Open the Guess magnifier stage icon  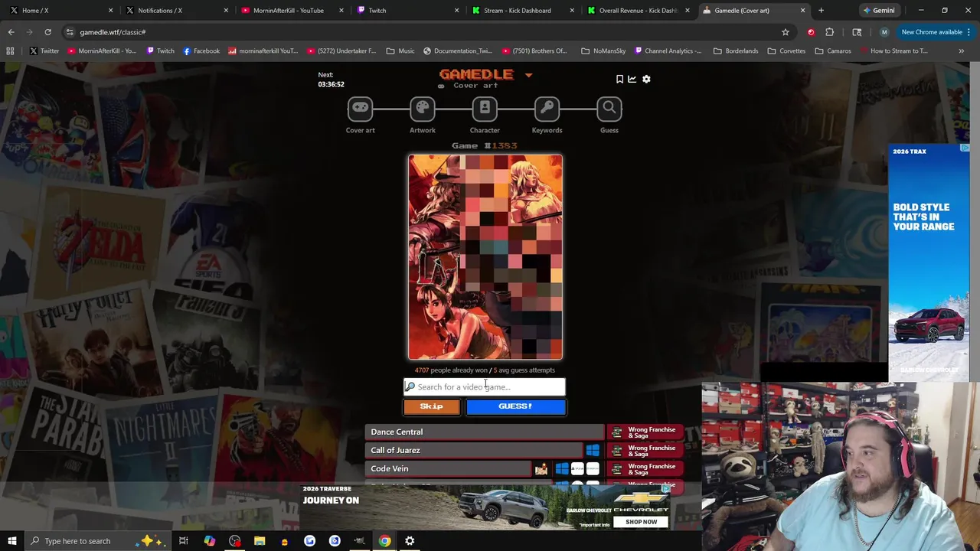[x=609, y=109]
